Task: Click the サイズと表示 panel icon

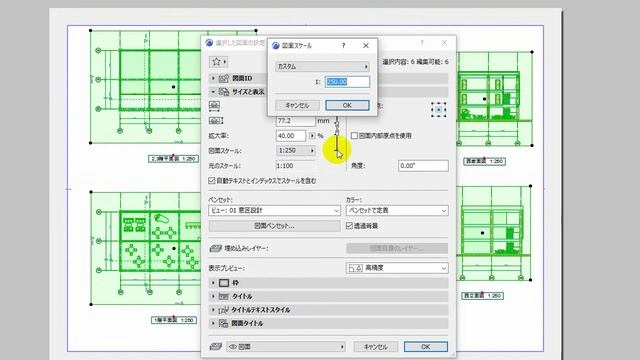Action: coord(224,92)
